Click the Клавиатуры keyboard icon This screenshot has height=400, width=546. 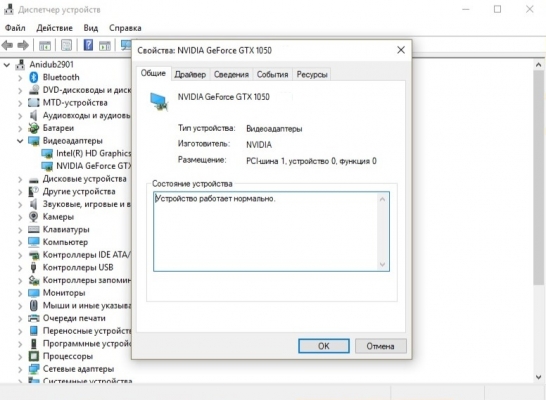point(34,229)
